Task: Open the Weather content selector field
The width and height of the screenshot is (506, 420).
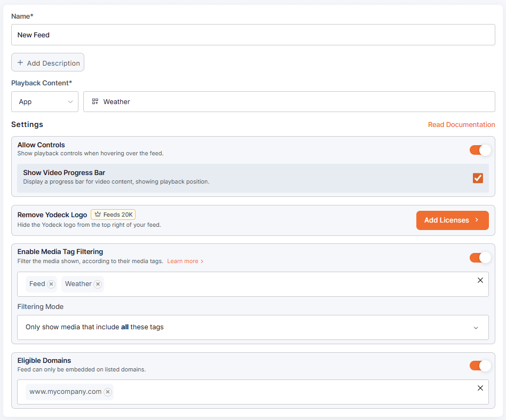Action: pos(289,102)
